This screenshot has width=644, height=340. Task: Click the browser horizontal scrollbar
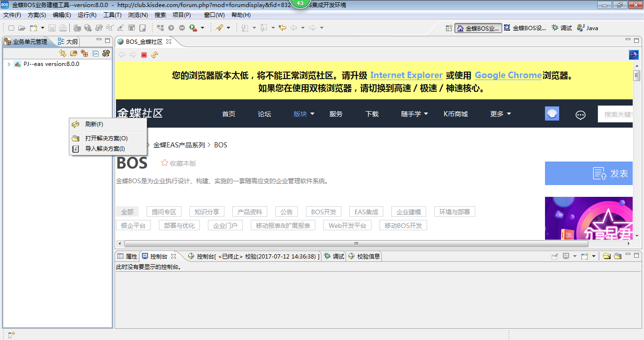pos(356,243)
